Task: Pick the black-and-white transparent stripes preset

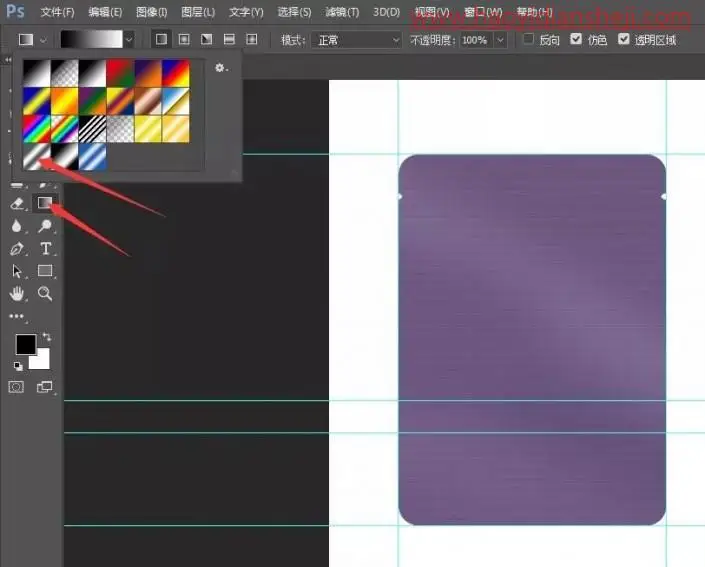Action: click(x=93, y=129)
